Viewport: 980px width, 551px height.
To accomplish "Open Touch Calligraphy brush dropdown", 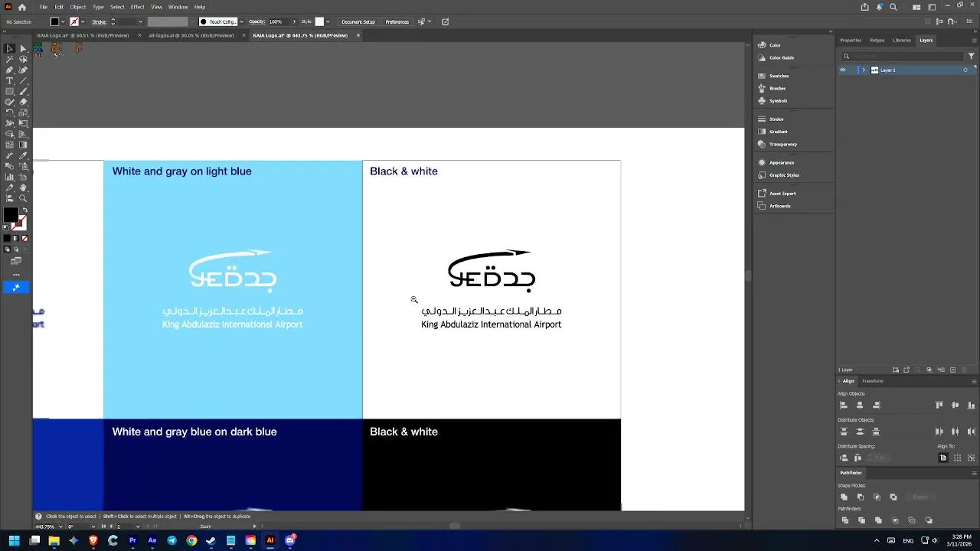I will [x=241, y=21].
